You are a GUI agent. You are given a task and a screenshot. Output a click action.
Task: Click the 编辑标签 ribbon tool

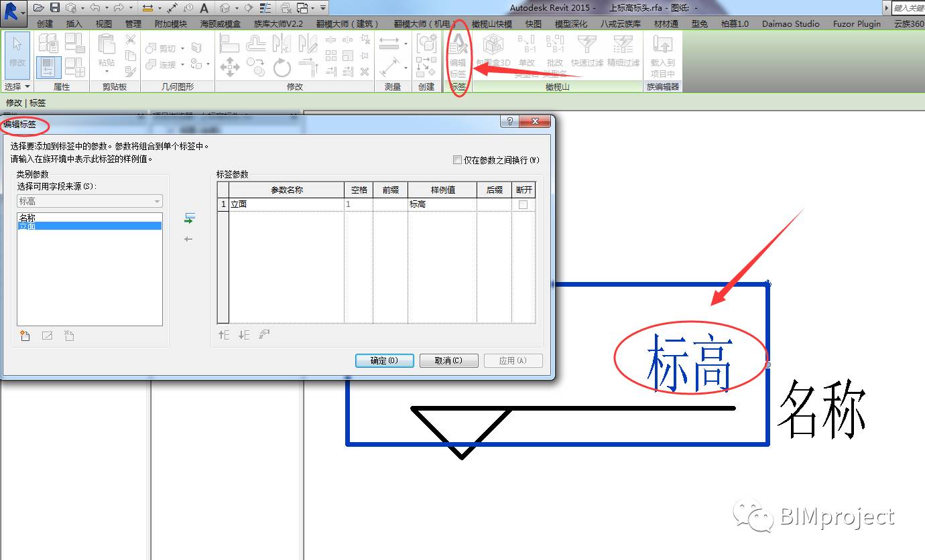(x=458, y=57)
